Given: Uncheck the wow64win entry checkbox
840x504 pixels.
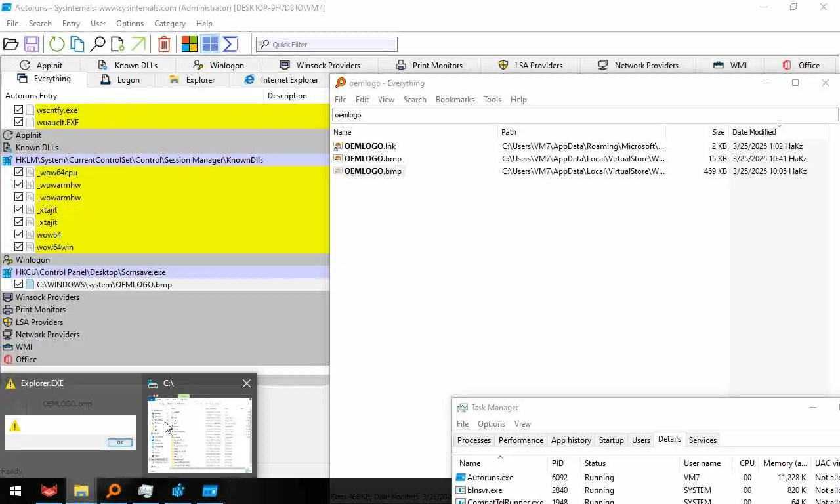Looking at the screenshot, I should point(19,247).
